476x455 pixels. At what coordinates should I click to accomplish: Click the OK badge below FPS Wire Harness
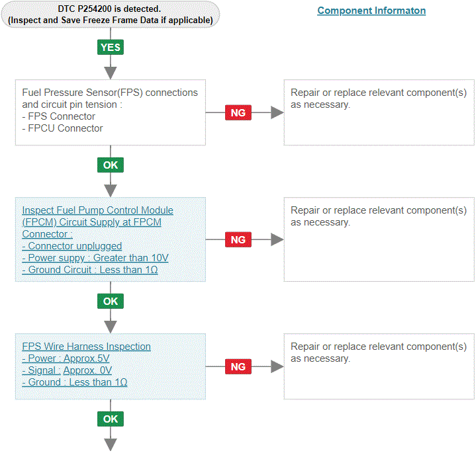111,419
